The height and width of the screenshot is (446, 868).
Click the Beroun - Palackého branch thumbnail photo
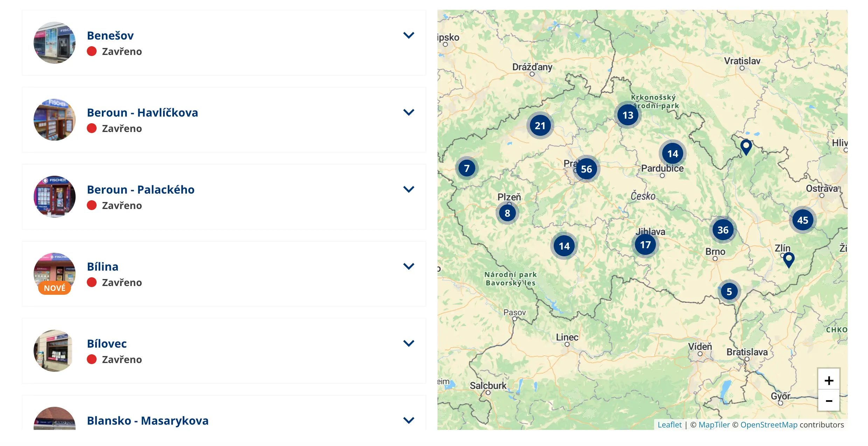55,197
